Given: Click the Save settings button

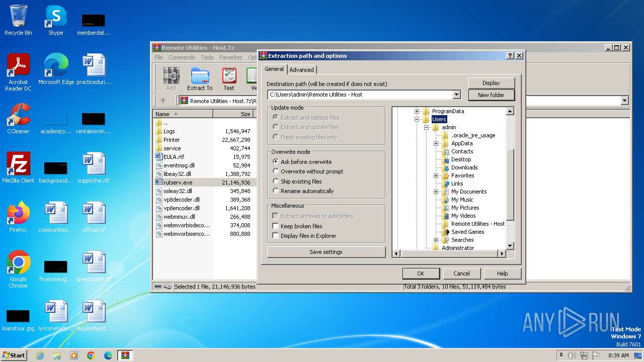Looking at the screenshot, I should 326,252.
